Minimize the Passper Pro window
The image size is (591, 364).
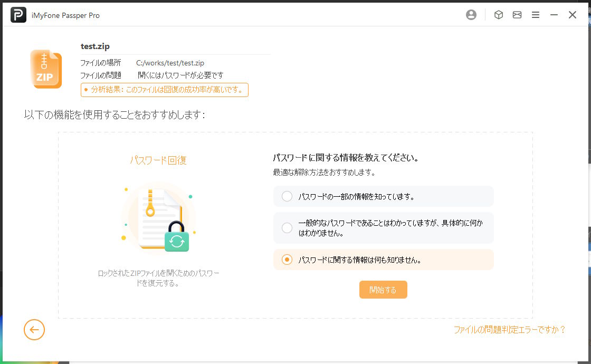554,15
